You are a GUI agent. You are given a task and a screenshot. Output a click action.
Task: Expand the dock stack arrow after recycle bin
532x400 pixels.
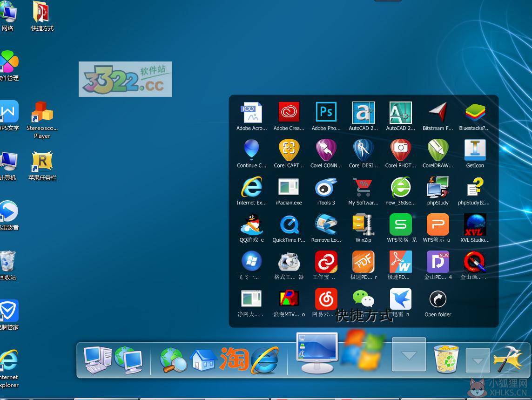tap(478, 360)
